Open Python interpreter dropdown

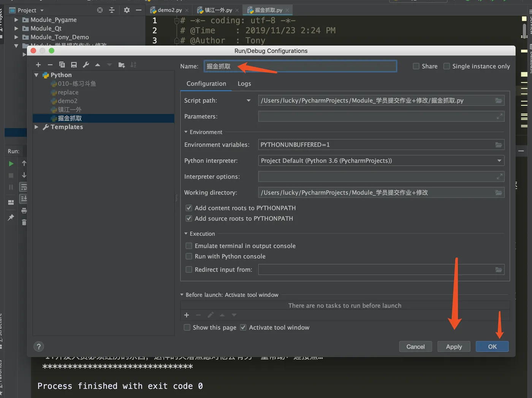pos(499,161)
